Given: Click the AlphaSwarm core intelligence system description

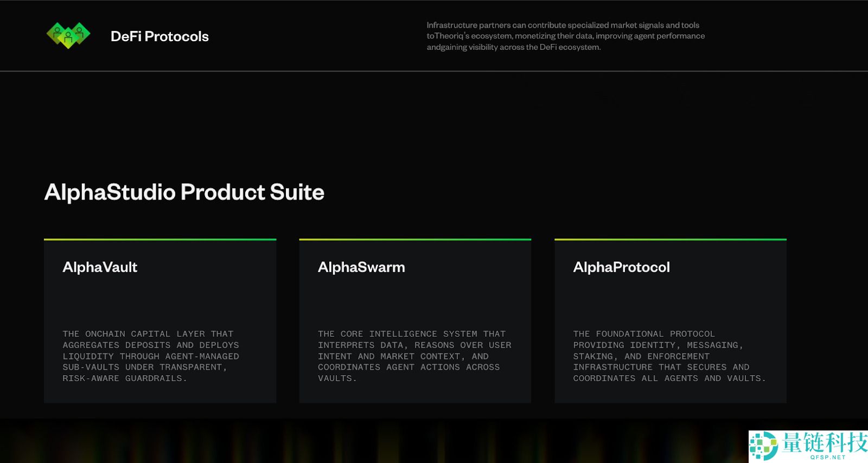Looking at the screenshot, I should (414, 356).
